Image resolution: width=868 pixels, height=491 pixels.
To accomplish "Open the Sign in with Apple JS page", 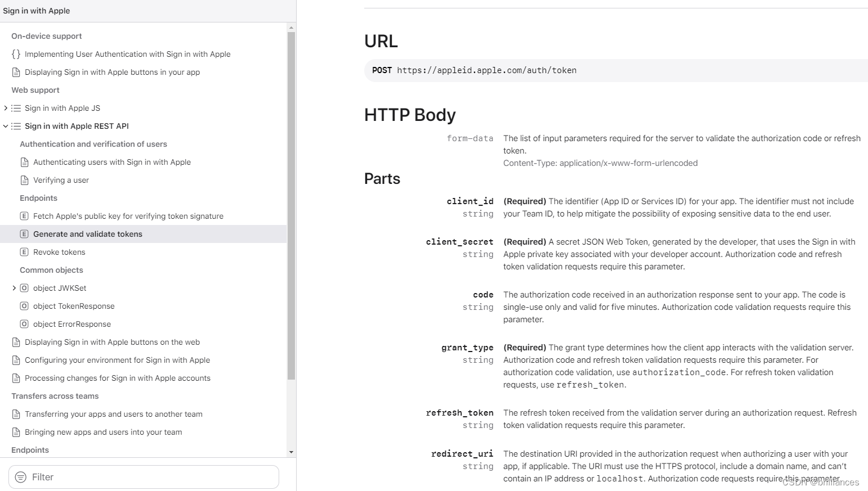I will coord(62,108).
